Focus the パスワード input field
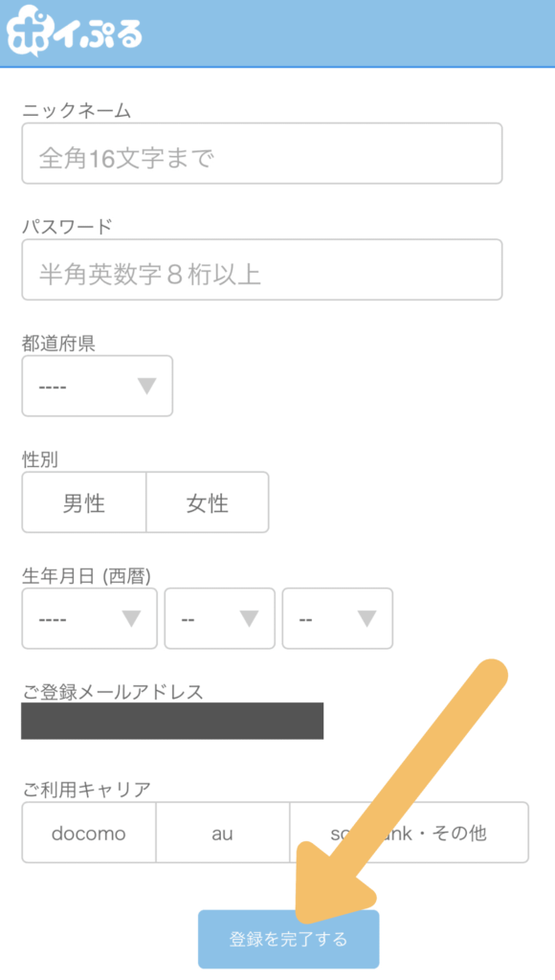 coord(262,269)
